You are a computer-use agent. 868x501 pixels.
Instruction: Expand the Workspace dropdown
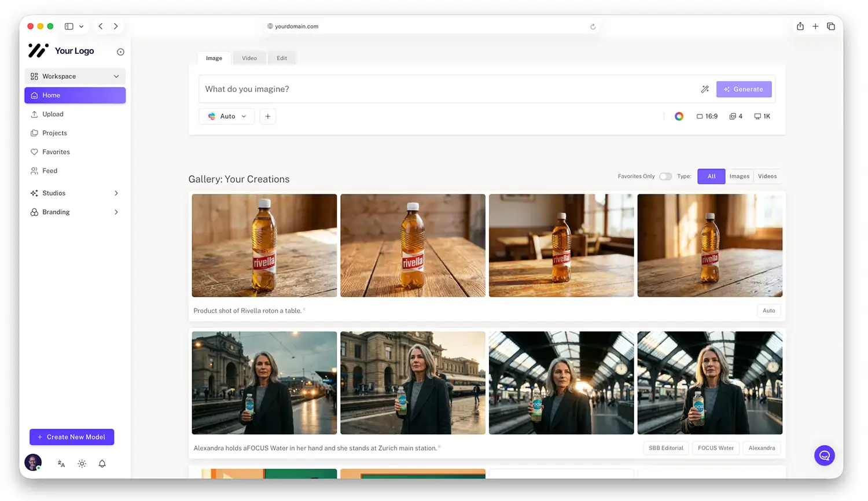(75, 76)
